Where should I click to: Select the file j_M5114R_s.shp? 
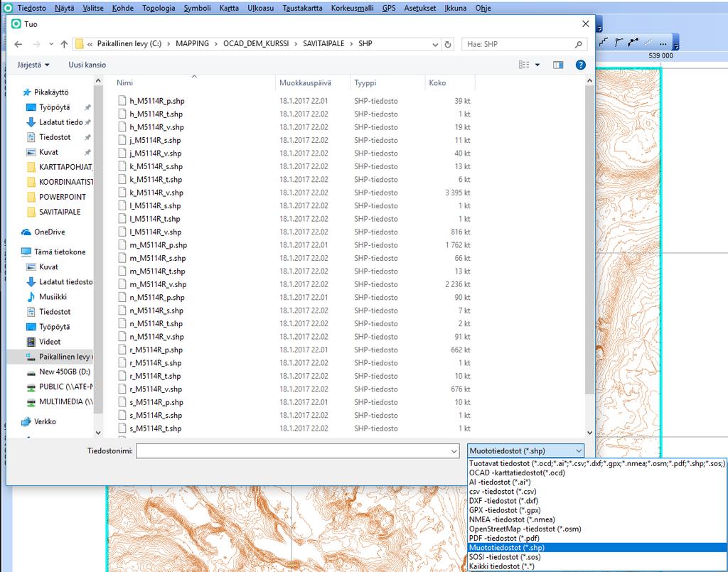[x=155, y=140]
